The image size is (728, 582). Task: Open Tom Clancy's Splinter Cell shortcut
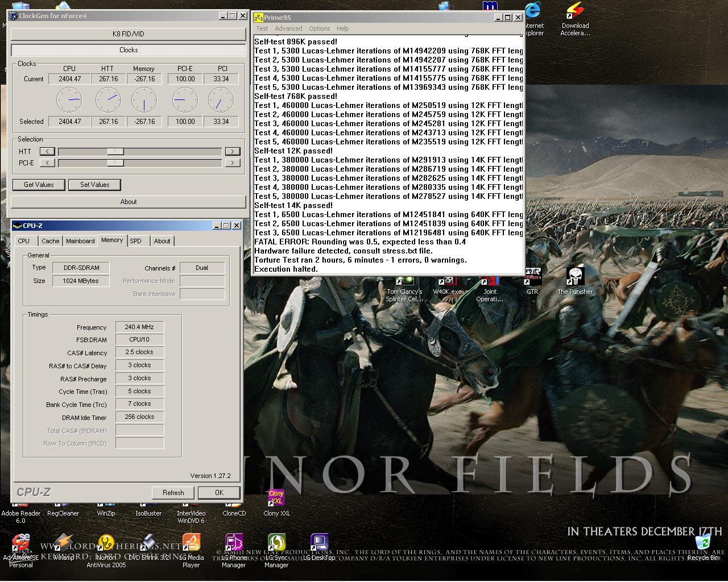point(404,289)
